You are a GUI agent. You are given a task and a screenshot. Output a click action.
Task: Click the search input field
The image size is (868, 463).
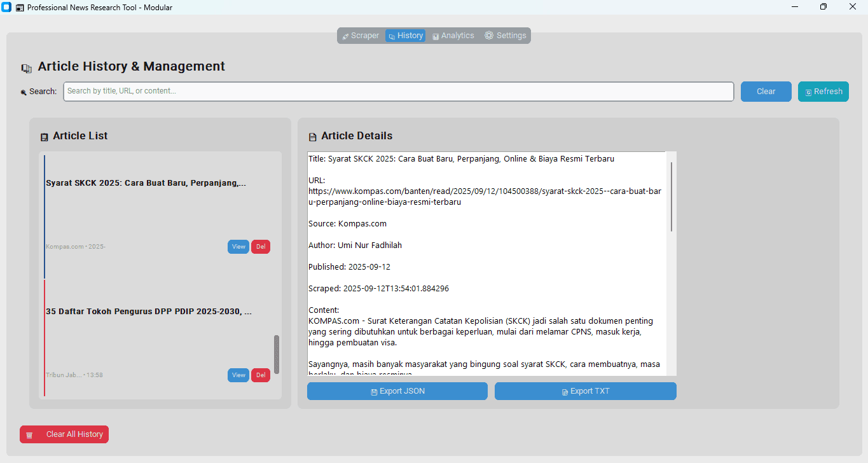coord(397,91)
